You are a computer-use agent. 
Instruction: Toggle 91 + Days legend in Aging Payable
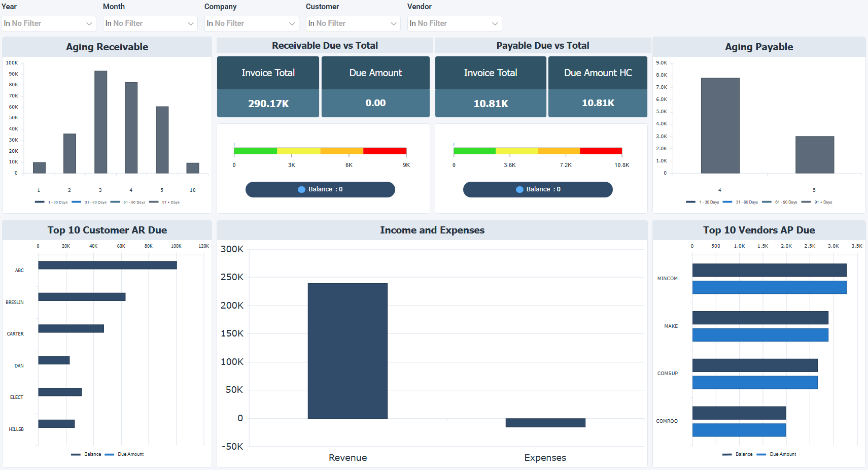pyautogui.click(x=817, y=202)
